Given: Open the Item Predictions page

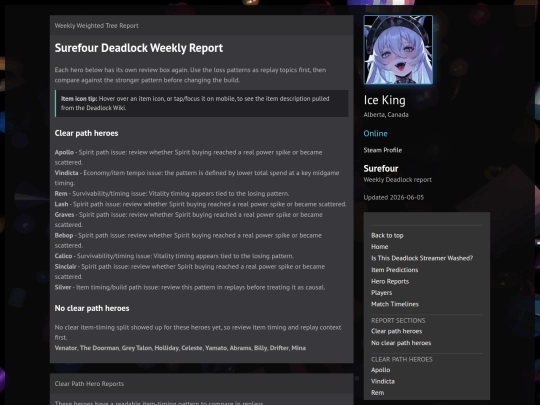Looking at the screenshot, I should [x=395, y=270].
